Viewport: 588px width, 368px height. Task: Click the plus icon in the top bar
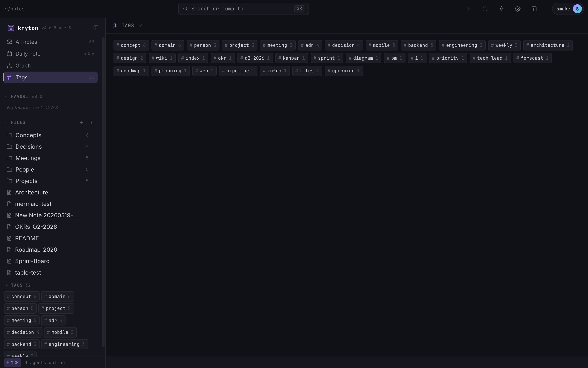pos(469,9)
